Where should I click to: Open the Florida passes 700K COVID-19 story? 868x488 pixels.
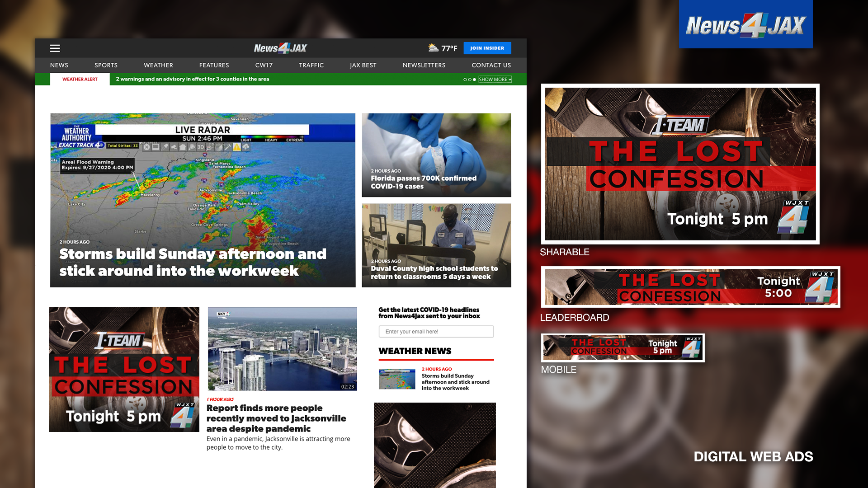point(436,155)
